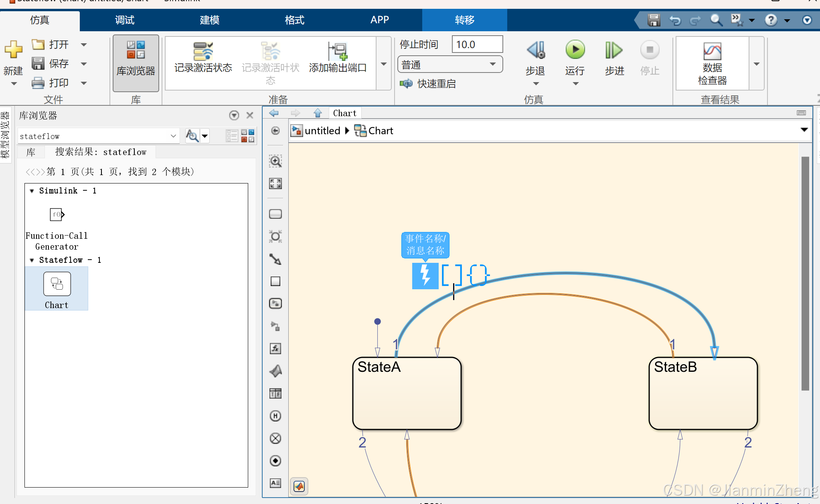Viewport: 820px width, 504px height.
Task: Edit the 停止时间 value field
Action: pyautogui.click(x=477, y=44)
